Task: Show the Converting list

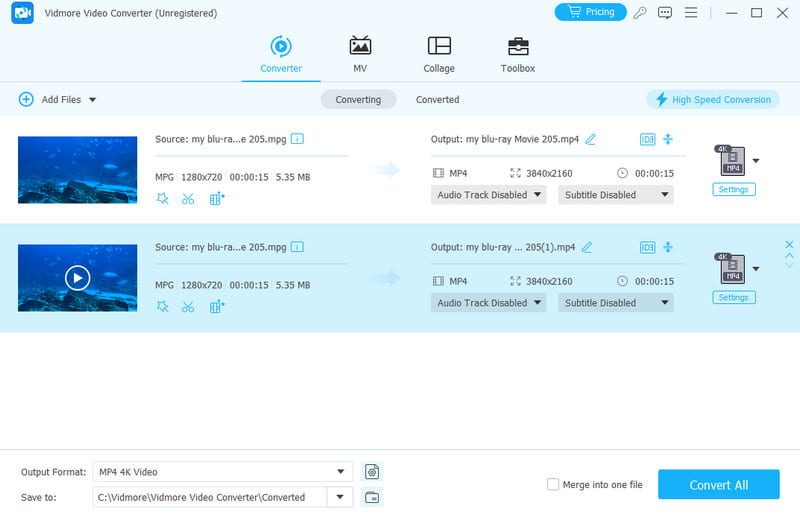Action: [358, 100]
